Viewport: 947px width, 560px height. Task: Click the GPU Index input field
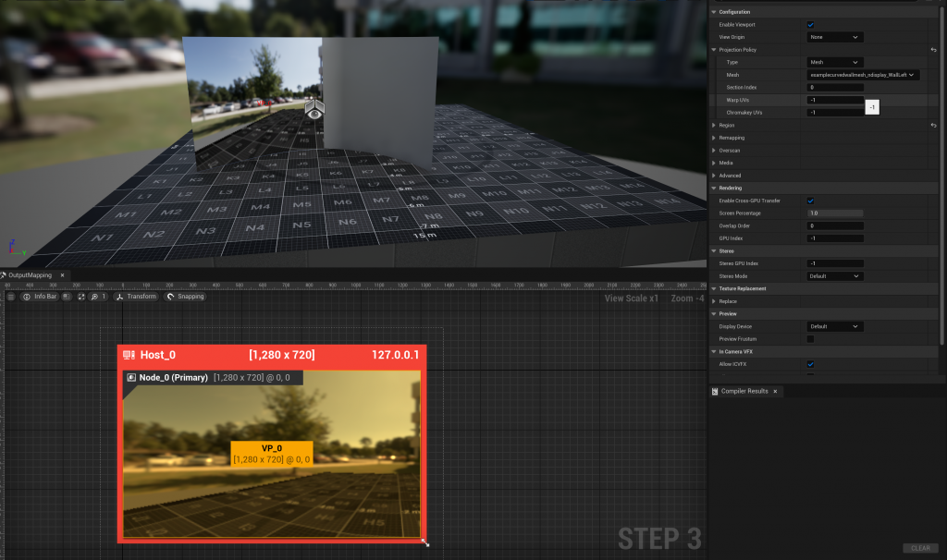[835, 238]
